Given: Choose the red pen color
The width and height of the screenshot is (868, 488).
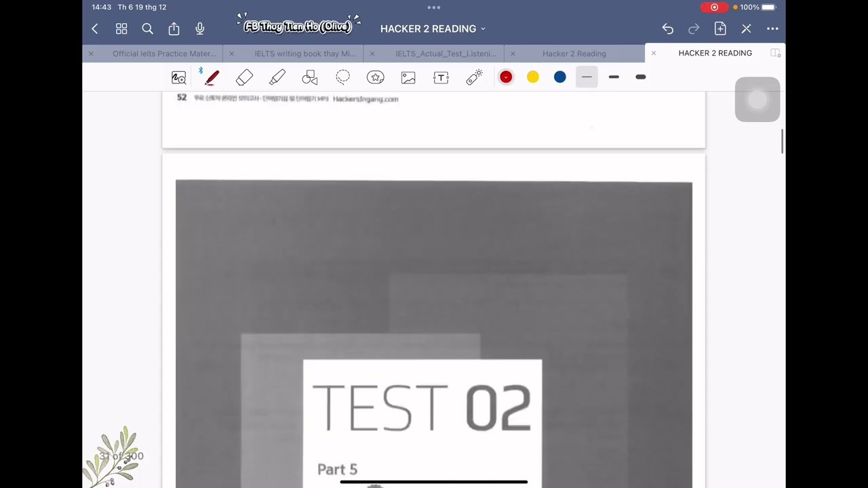Looking at the screenshot, I should point(506,77).
